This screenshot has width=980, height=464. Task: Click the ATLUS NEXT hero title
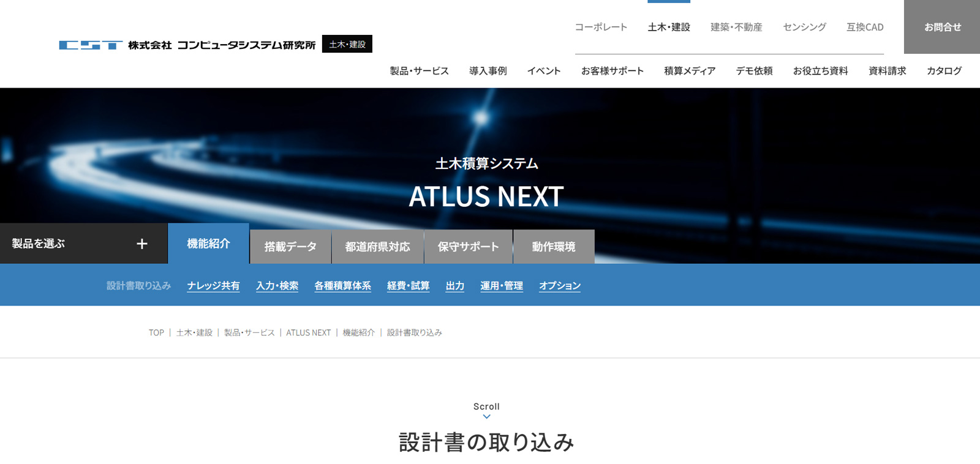pyautogui.click(x=486, y=196)
